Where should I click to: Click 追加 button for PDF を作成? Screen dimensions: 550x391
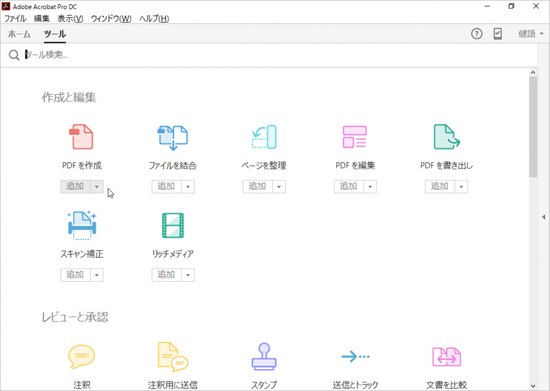(75, 187)
